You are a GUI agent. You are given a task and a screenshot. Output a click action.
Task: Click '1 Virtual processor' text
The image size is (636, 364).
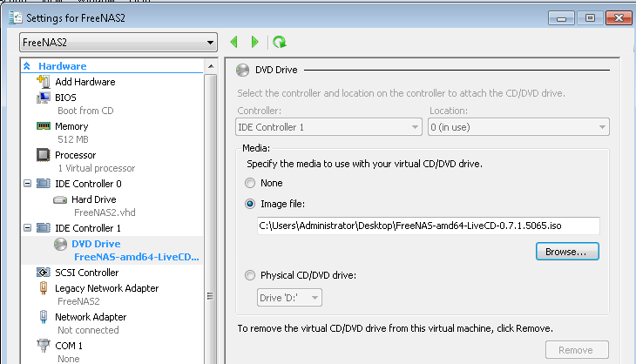97,168
